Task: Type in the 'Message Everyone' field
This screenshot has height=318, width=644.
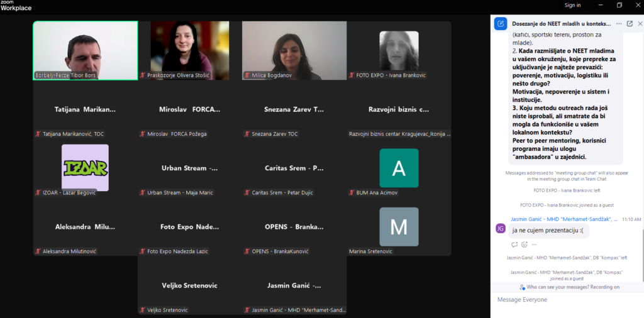Action: pos(560,300)
